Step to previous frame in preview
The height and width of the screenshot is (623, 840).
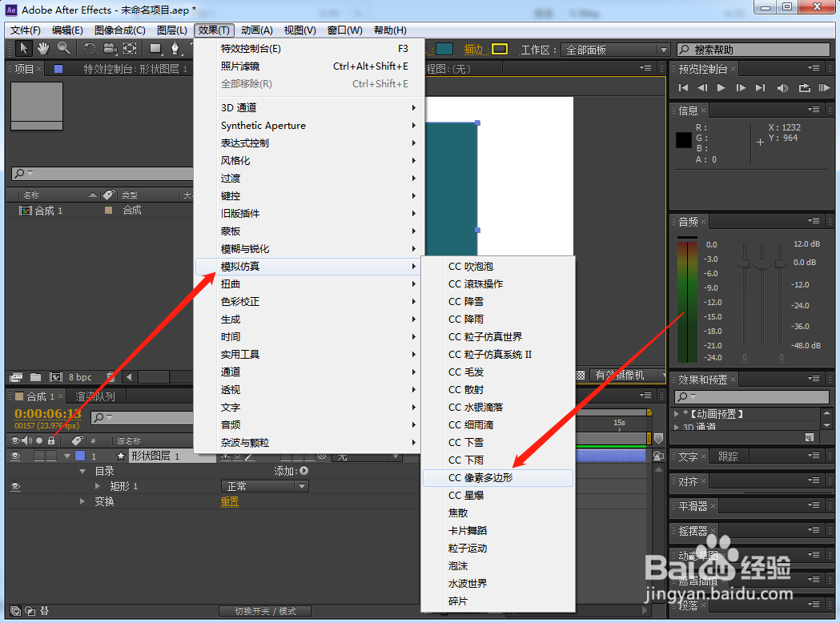702,87
